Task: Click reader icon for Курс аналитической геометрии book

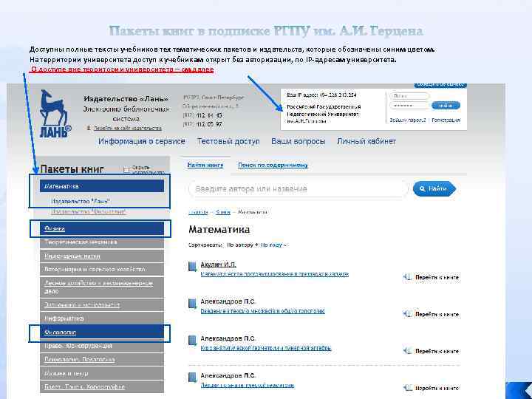Action: (x=407, y=351)
